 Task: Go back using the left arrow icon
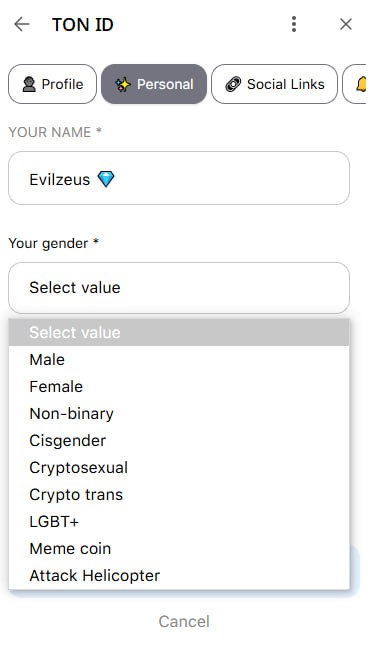(x=21, y=25)
